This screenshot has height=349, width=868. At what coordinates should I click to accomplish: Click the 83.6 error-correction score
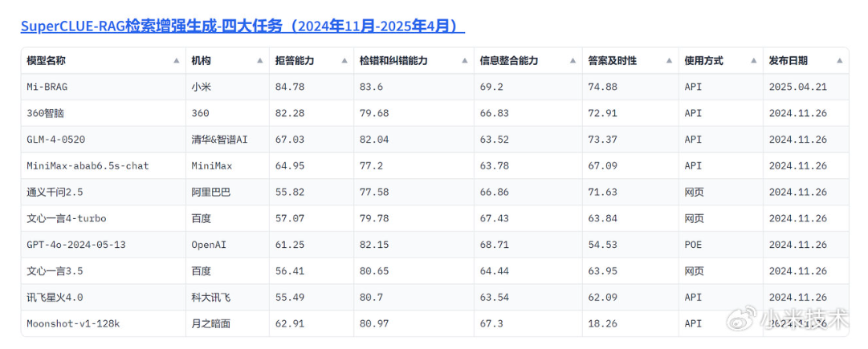370,87
